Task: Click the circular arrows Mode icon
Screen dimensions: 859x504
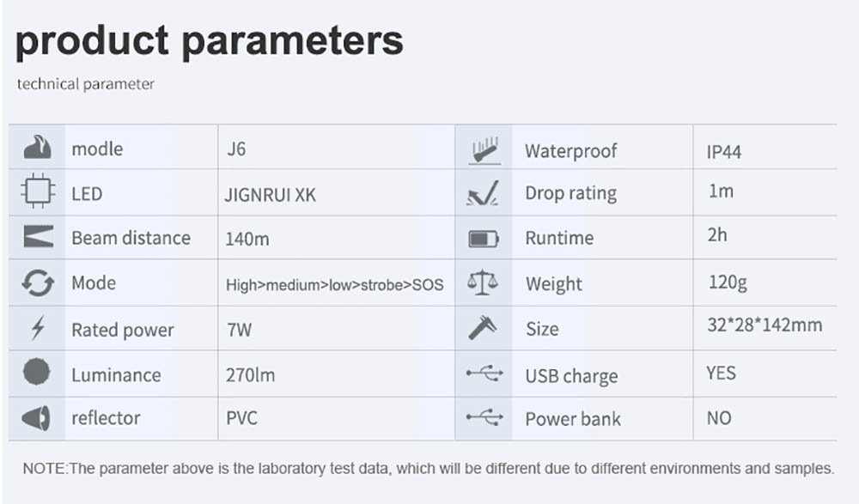Action: point(37,282)
